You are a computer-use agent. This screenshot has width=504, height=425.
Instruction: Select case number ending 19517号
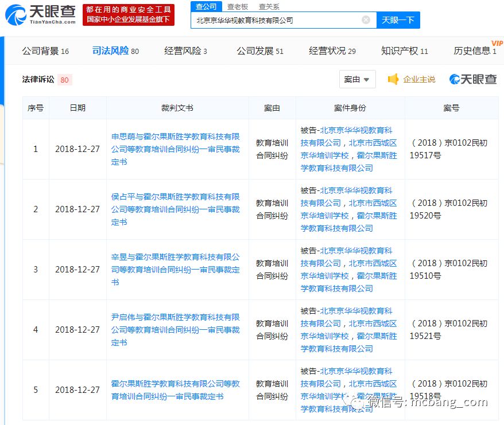pos(449,149)
